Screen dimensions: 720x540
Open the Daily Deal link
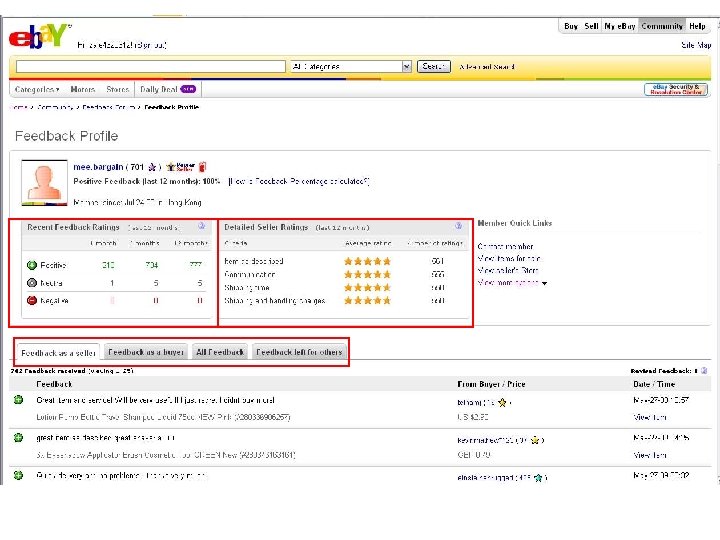point(158,89)
